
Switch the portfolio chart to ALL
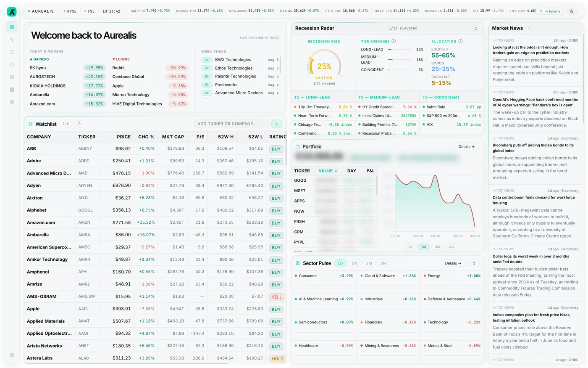[451, 247]
